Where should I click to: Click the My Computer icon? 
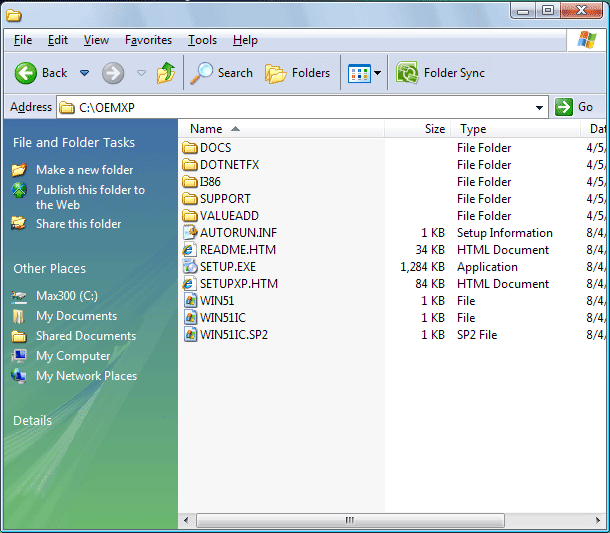19,356
